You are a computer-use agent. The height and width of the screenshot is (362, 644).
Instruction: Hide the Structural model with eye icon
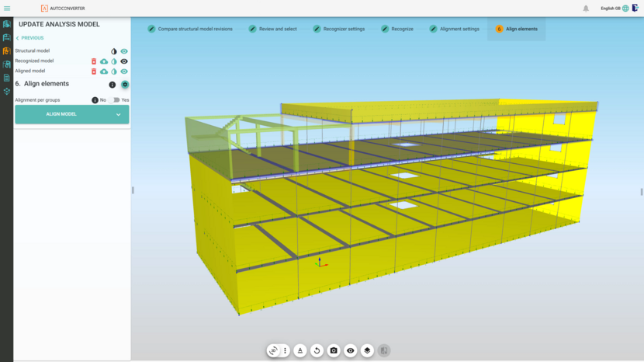pos(124,51)
